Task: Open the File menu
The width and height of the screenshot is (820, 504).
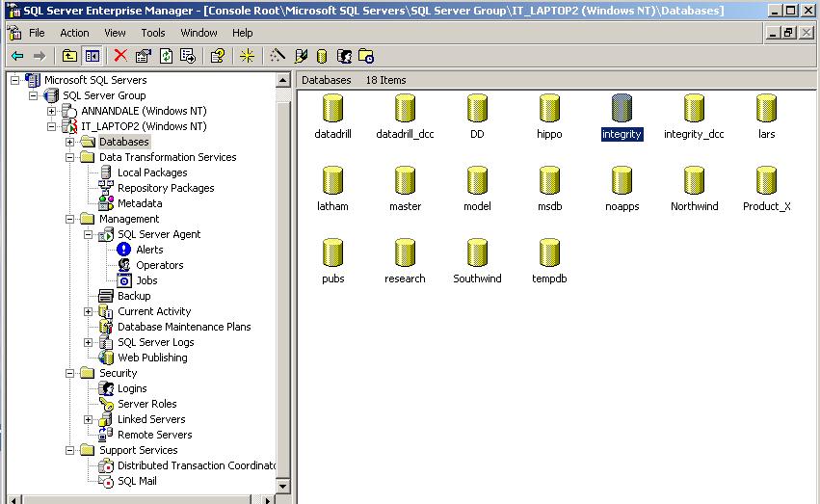Action: click(37, 33)
